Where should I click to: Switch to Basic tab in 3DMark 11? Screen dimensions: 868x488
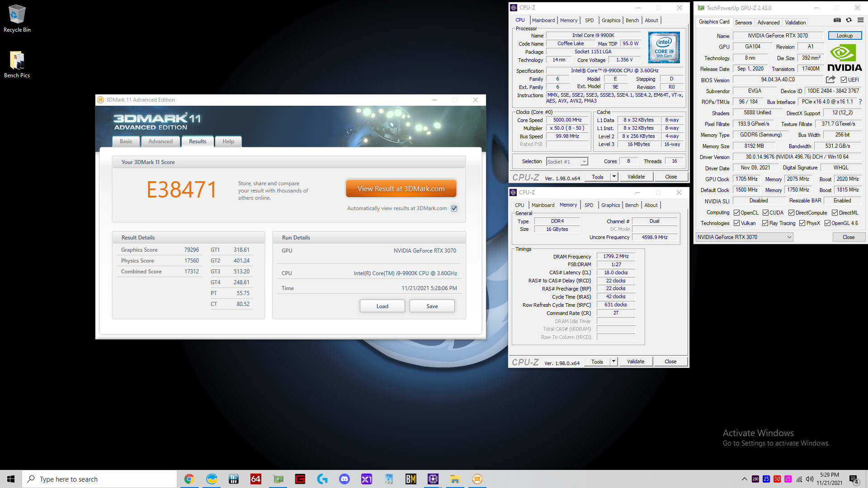126,141
